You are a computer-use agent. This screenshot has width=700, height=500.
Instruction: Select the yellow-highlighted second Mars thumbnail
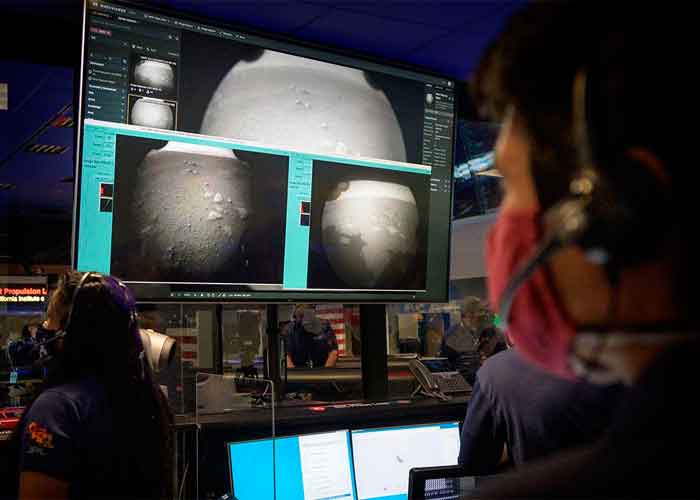pos(153,112)
